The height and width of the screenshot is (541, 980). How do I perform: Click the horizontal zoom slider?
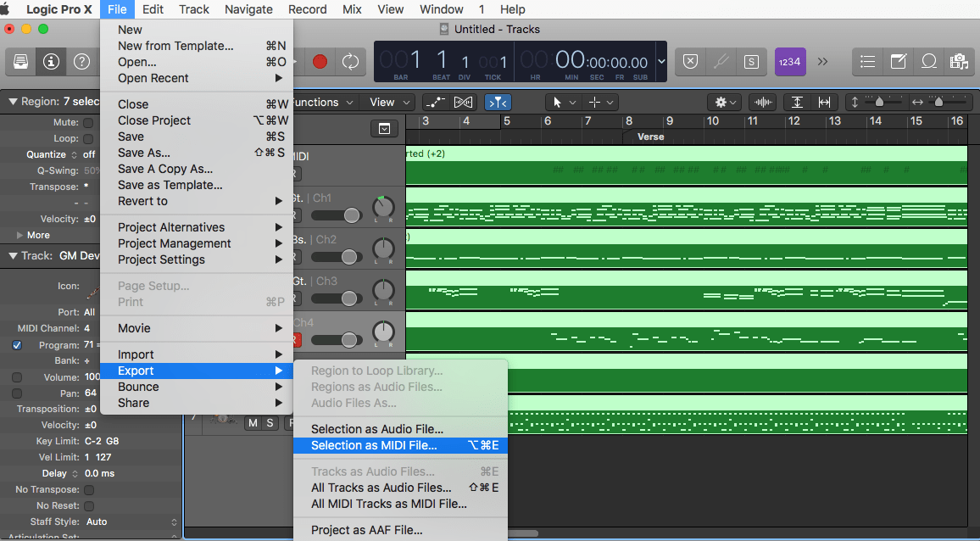[x=938, y=102]
